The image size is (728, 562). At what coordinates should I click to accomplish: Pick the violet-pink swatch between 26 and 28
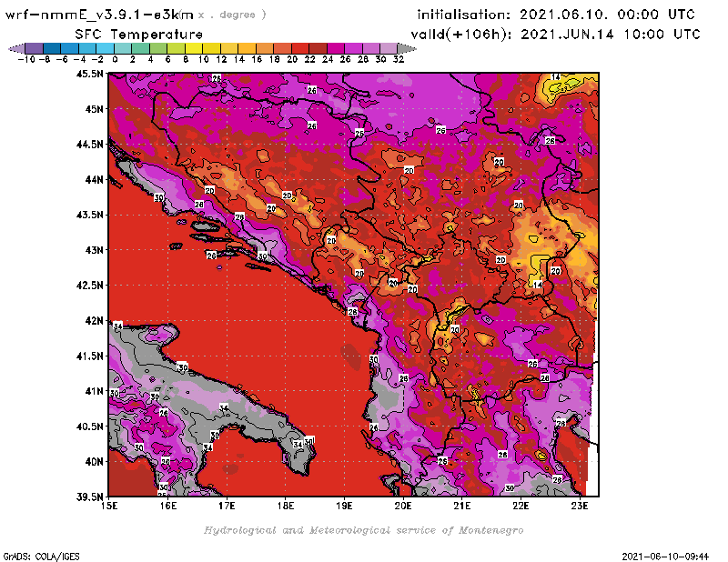pyautogui.click(x=353, y=48)
